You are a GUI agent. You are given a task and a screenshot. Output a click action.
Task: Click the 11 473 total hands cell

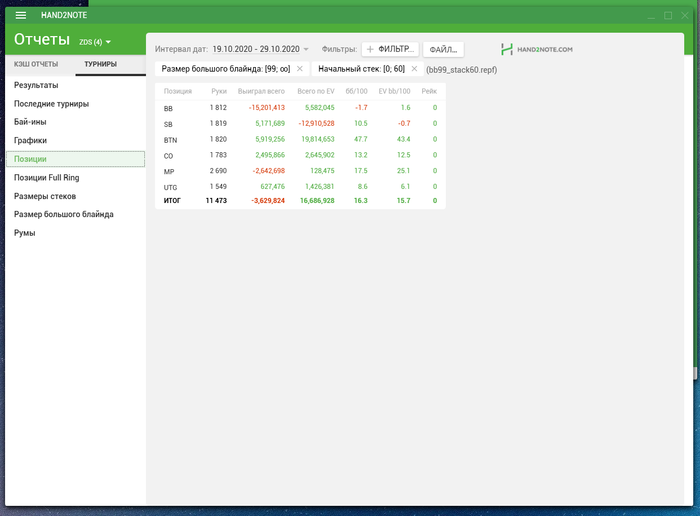(216, 201)
